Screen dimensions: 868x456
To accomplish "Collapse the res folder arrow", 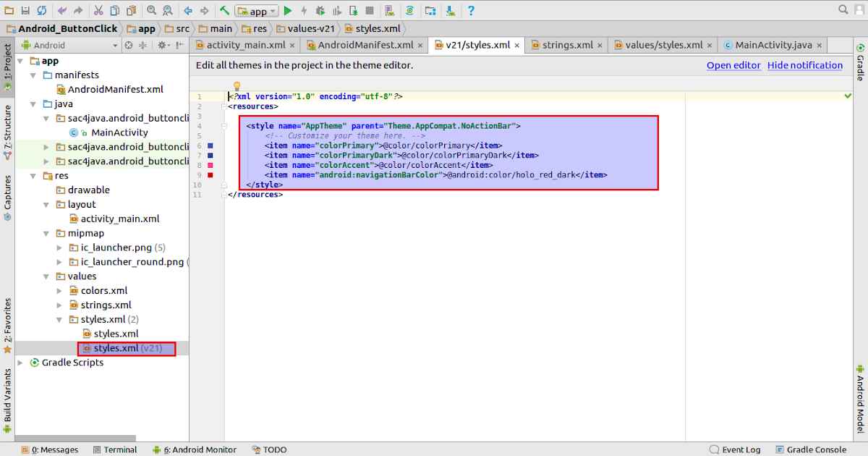I will pos(33,176).
